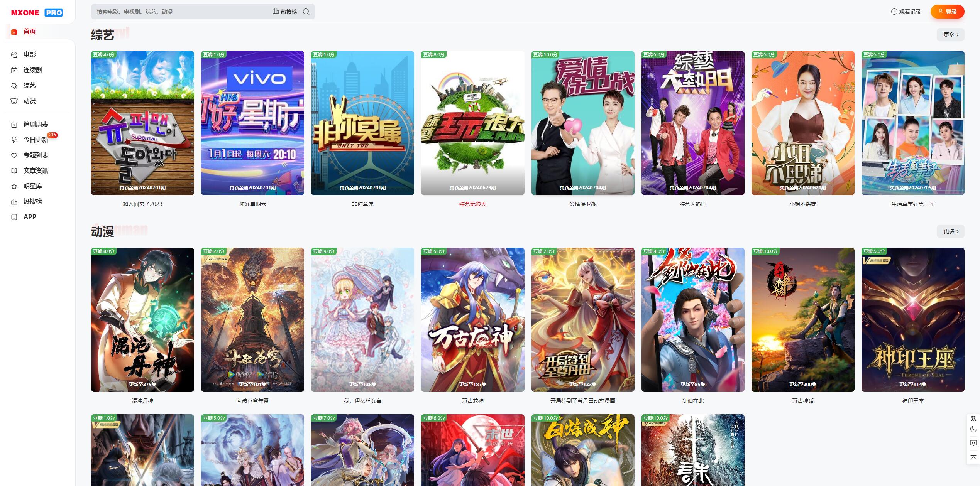Open the 万古龙神 poster
This screenshot has width=980, height=486.
[472, 320]
